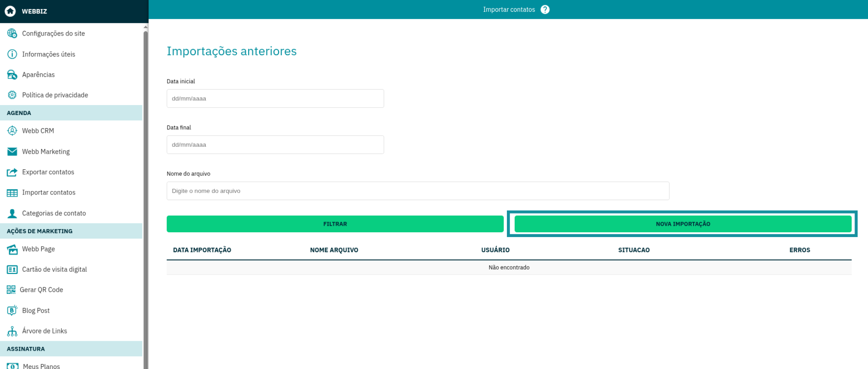Click the Aparências paint icon
This screenshot has width=868, height=369.
coord(12,75)
